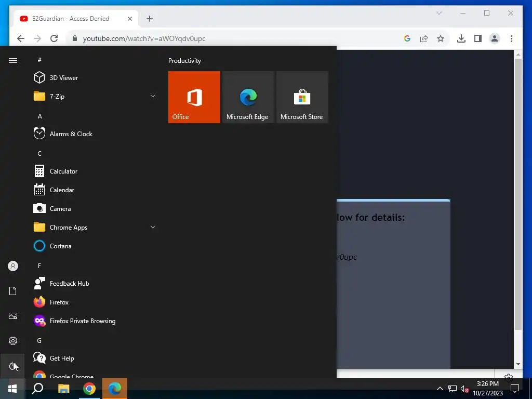Open File Explorer from the taskbar

coord(63,389)
